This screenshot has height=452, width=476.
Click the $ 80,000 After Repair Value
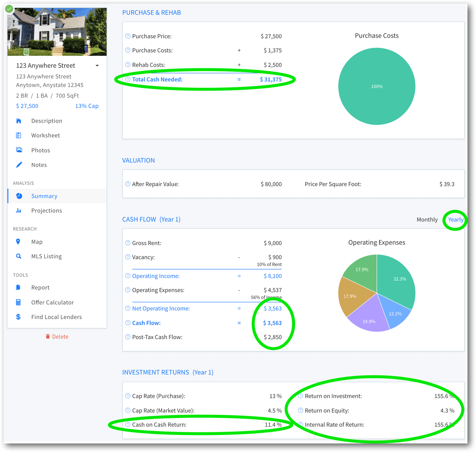pos(271,184)
